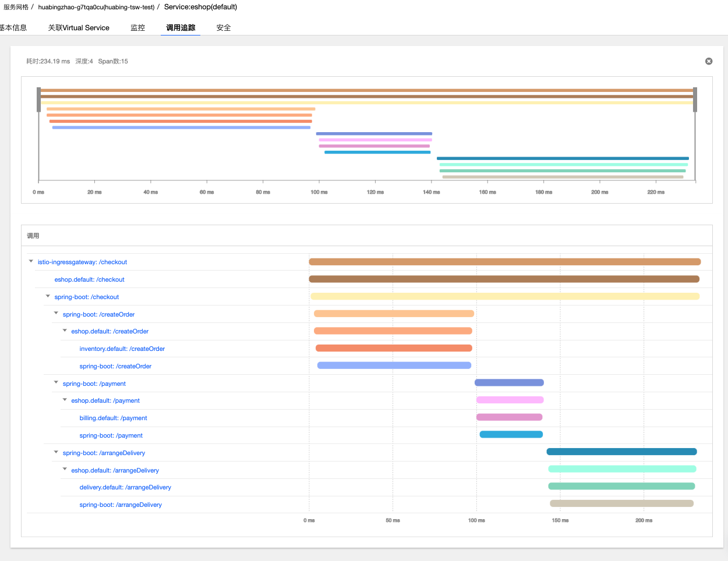The image size is (728, 561).
Task: Open the inventory.default: /createOrder span
Action: point(122,349)
